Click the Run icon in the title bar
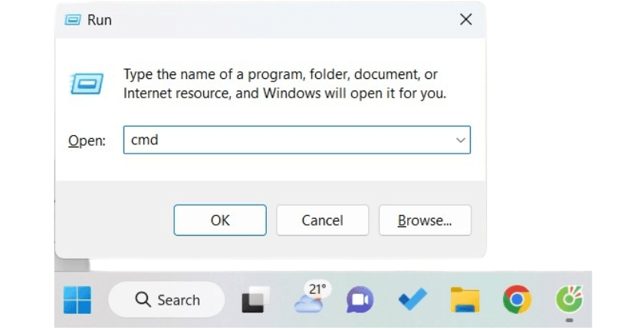Image resolution: width=644 pixels, height=330 pixels. [73, 19]
